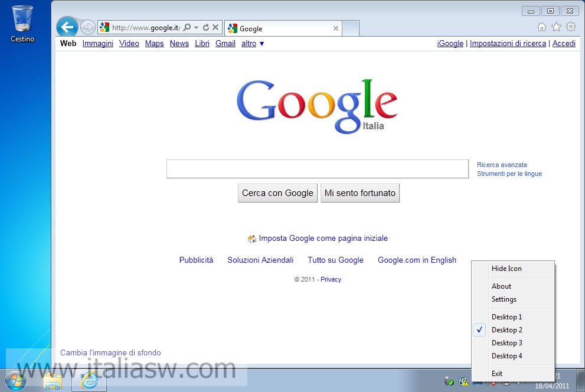Image resolution: width=585 pixels, height=392 pixels.
Task: Go to Maps
Action: 155,44
